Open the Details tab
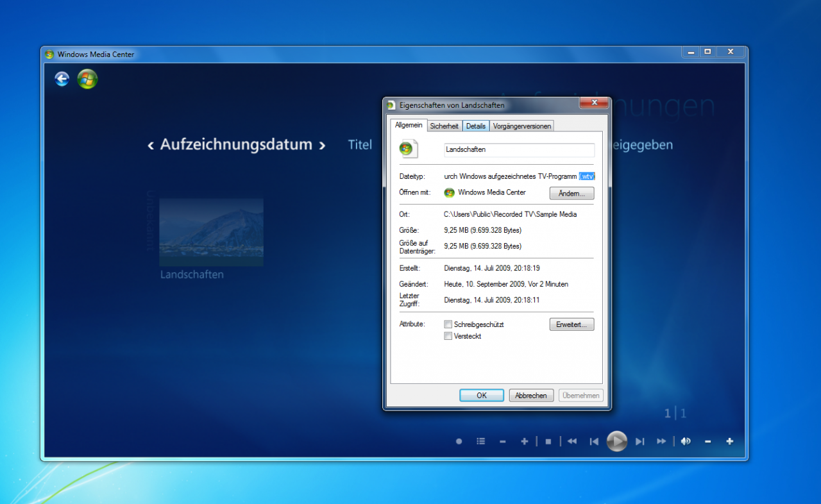Screen dimensions: 821x504 coord(476,126)
